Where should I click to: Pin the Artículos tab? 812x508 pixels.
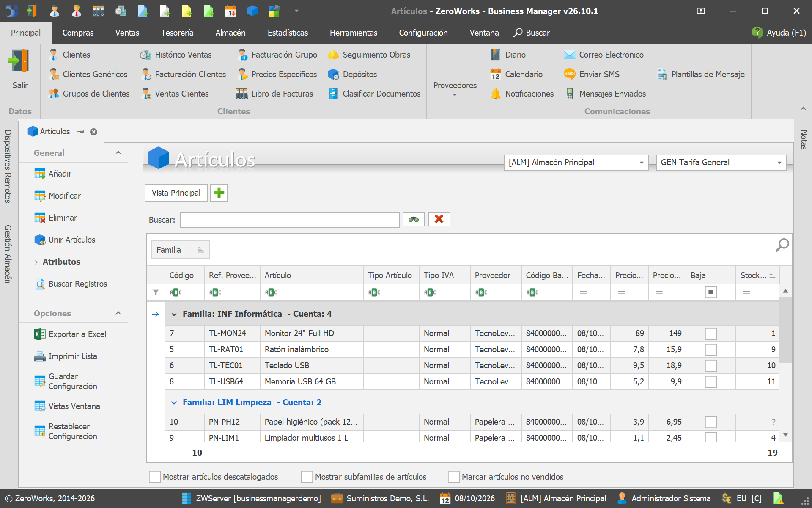pyautogui.click(x=81, y=132)
